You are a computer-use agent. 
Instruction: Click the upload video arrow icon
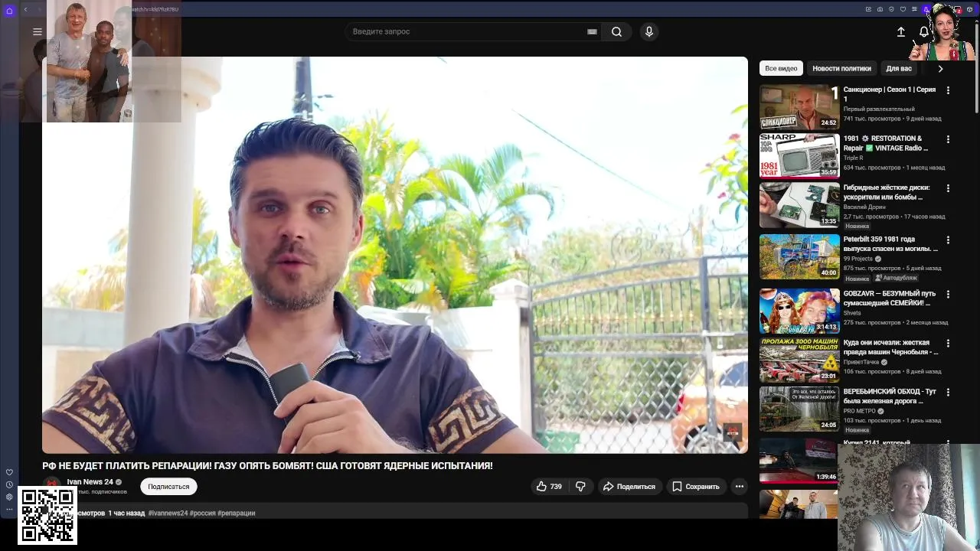pos(900,31)
